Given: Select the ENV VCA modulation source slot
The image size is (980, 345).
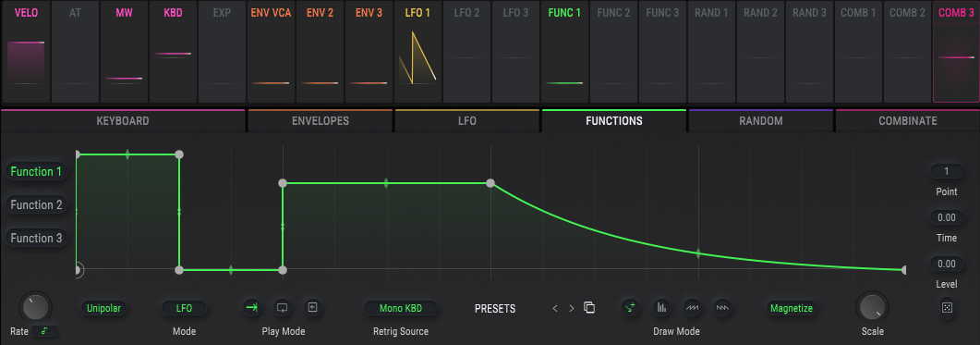Looking at the screenshot, I should [271, 52].
